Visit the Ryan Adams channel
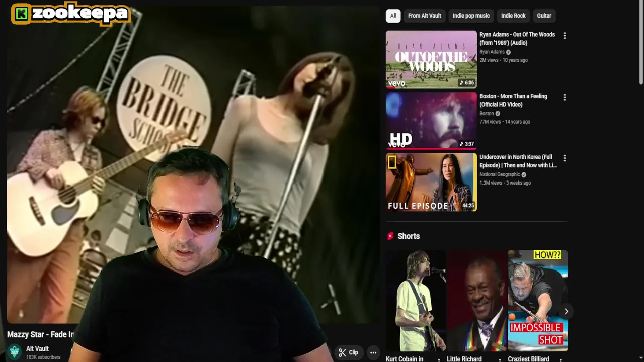Image resolution: width=644 pixels, height=362 pixels. [x=492, y=52]
